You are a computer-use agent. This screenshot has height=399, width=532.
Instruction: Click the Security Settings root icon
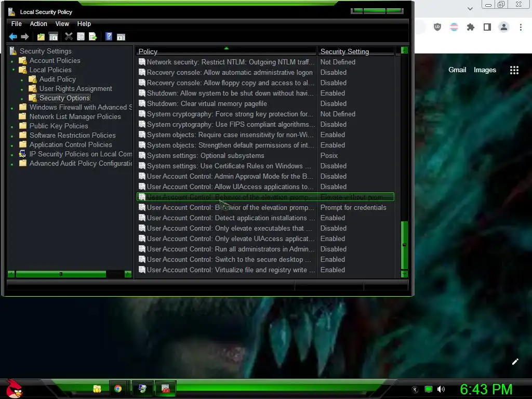coord(13,51)
